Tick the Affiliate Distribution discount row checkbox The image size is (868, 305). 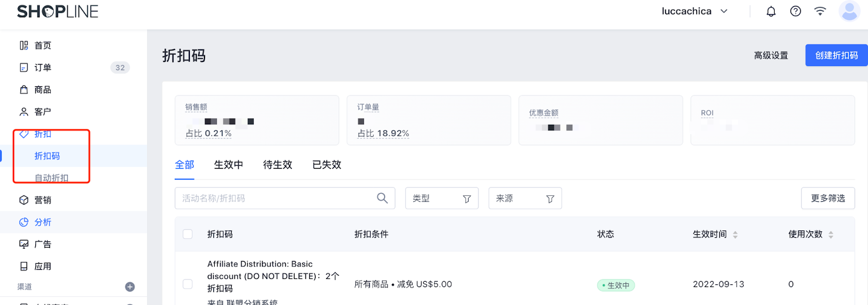click(x=188, y=284)
